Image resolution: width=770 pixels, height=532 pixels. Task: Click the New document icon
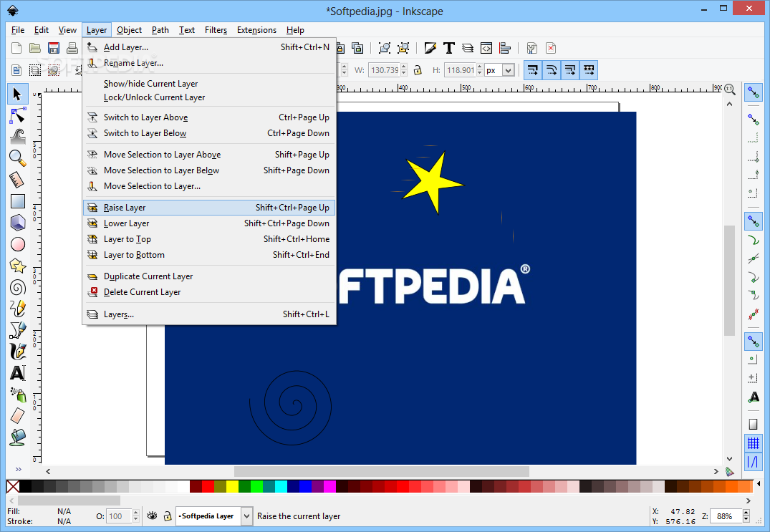tap(16, 48)
